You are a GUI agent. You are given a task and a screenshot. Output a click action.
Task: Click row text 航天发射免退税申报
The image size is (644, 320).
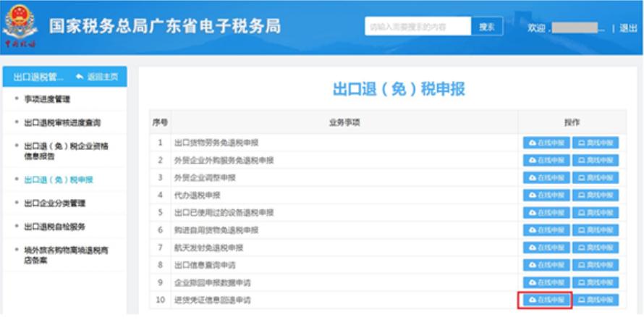[x=208, y=248]
